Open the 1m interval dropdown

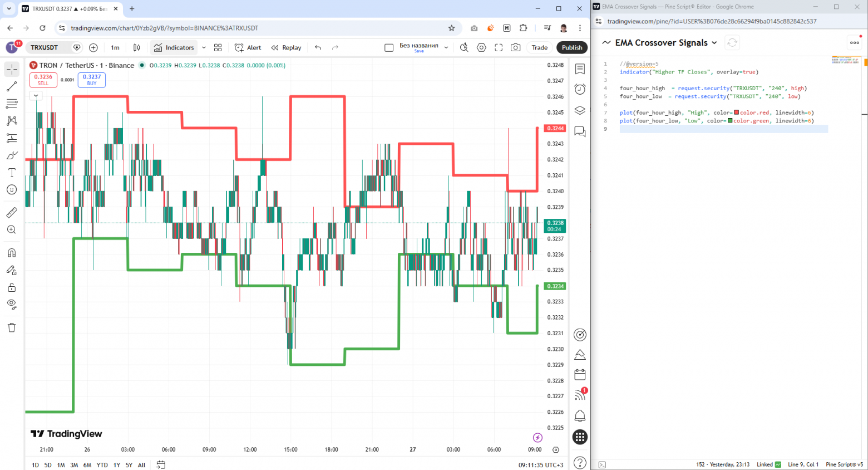(115, 48)
